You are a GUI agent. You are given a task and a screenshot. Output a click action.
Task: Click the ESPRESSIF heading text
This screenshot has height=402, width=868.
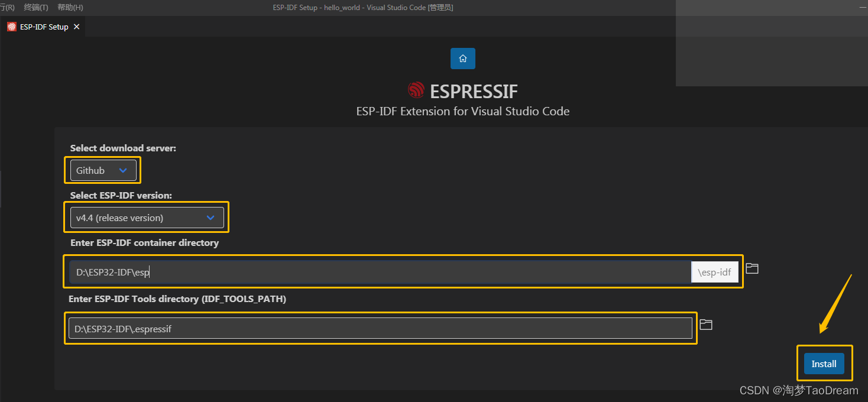(x=474, y=91)
